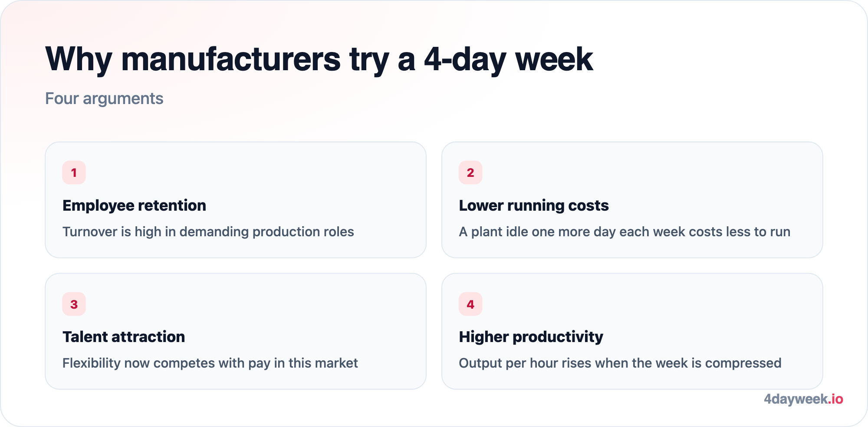Click the number 4 badge

pyautogui.click(x=470, y=304)
